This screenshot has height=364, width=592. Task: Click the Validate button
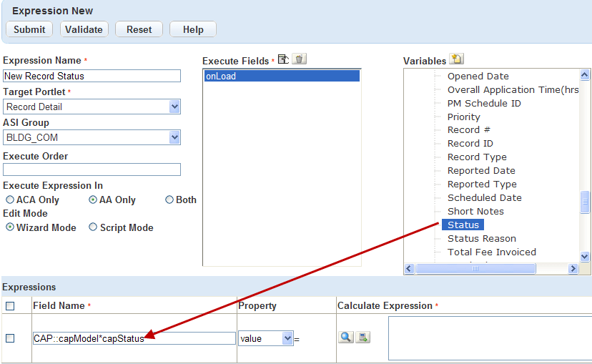click(84, 29)
